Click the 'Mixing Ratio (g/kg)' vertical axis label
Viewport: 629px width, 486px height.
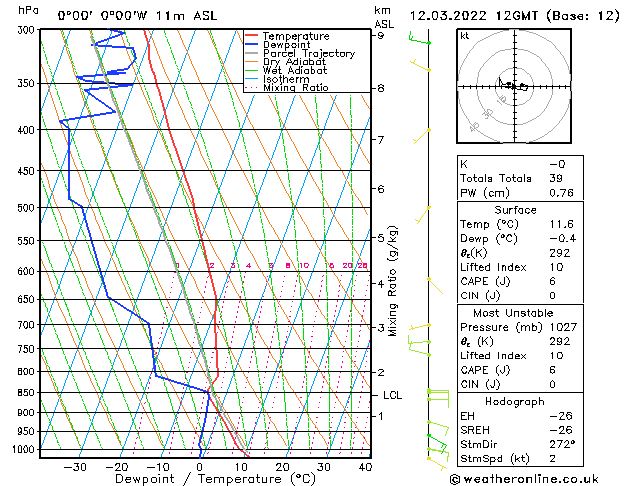393,281
